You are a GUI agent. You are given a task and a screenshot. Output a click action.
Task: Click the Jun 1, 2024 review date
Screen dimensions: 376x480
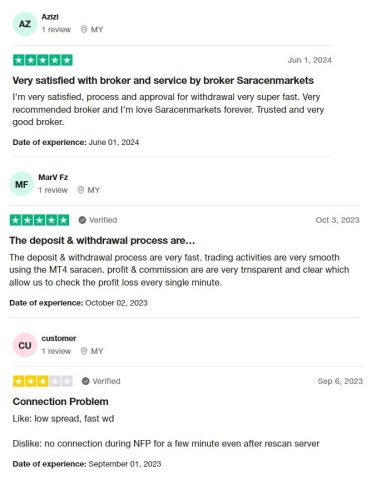coord(310,60)
